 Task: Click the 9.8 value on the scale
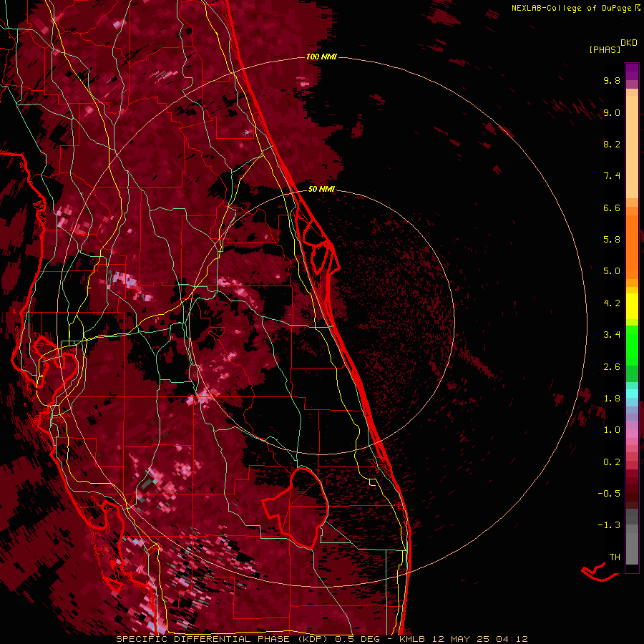point(612,81)
